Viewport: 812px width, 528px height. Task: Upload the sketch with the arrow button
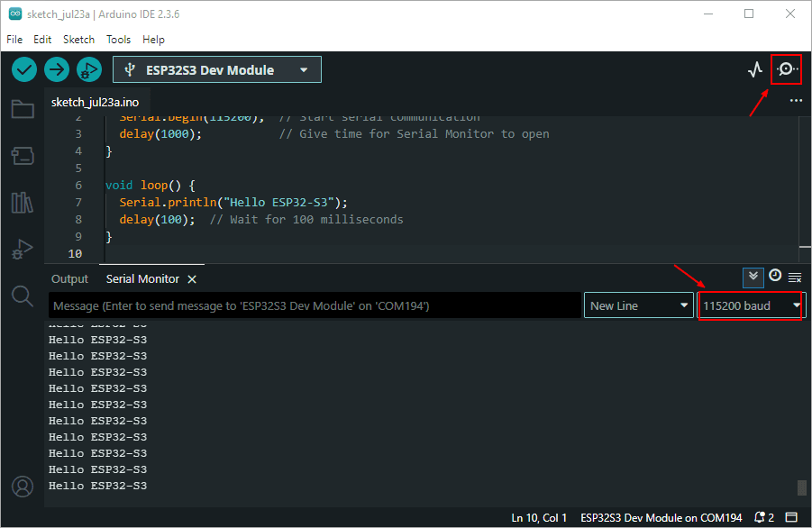(x=57, y=69)
